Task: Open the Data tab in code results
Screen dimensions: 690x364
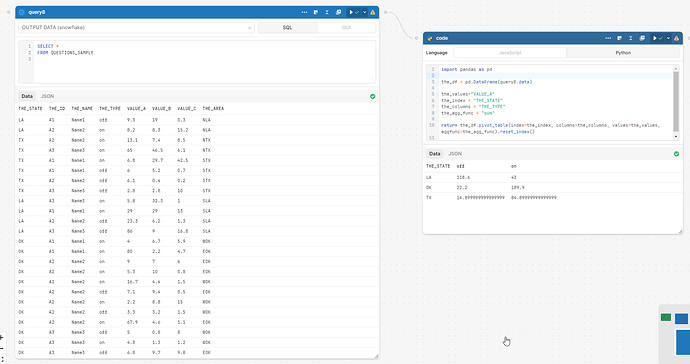Action: pyautogui.click(x=434, y=154)
